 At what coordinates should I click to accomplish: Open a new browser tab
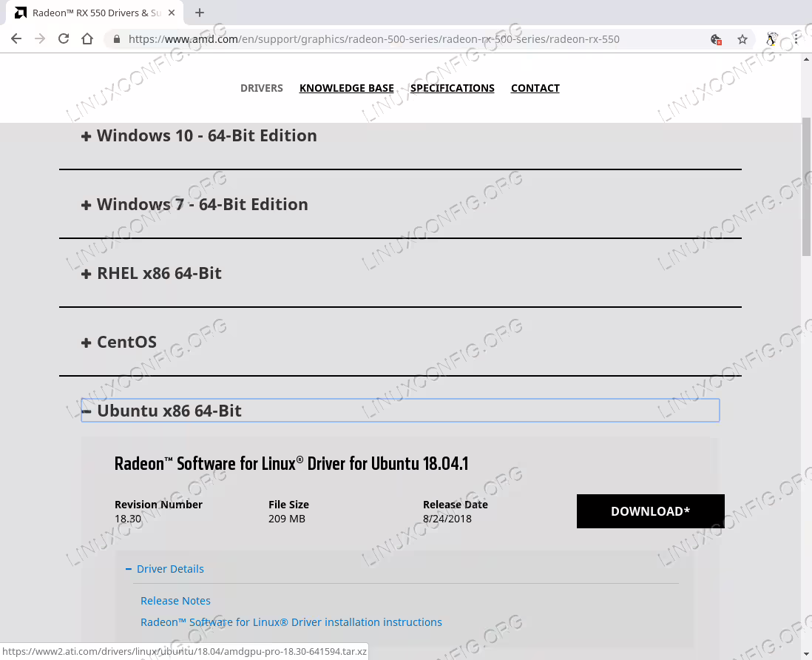(200, 13)
